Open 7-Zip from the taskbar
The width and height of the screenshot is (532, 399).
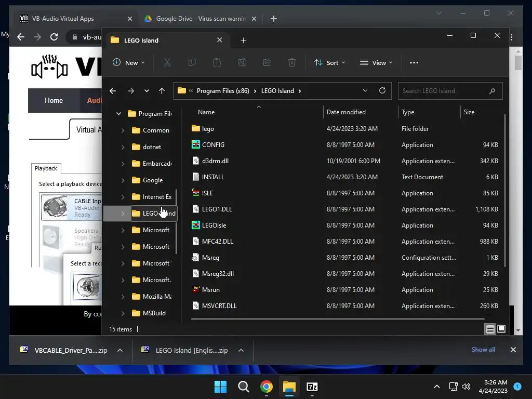(x=312, y=387)
